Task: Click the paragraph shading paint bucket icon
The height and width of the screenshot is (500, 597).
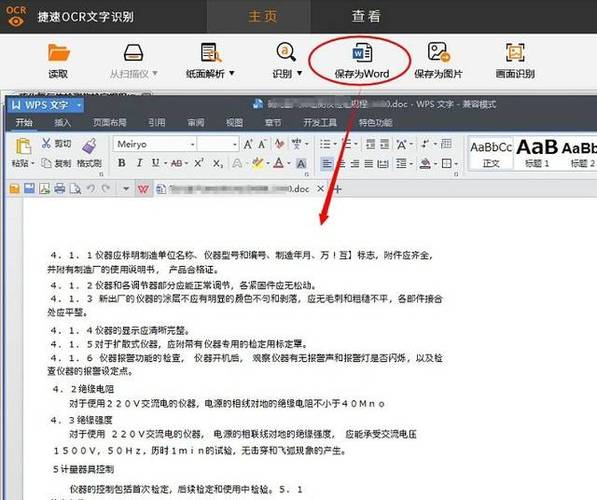Action: (x=425, y=164)
